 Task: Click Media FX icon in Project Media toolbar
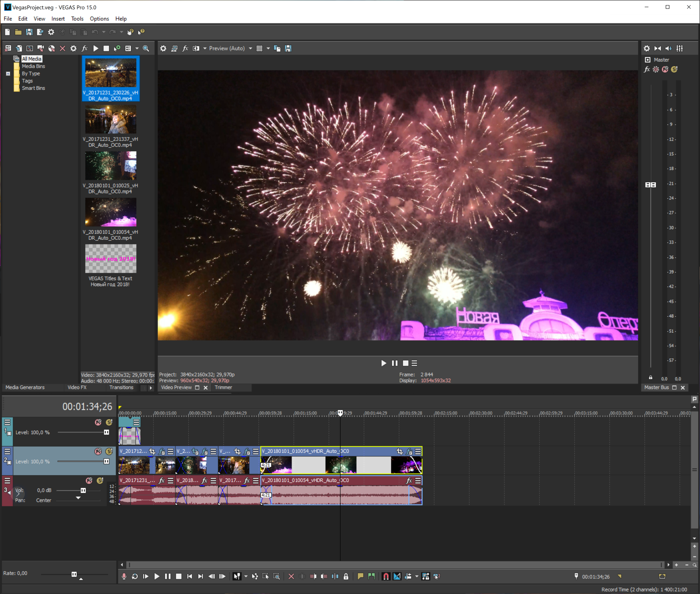pos(84,49)
